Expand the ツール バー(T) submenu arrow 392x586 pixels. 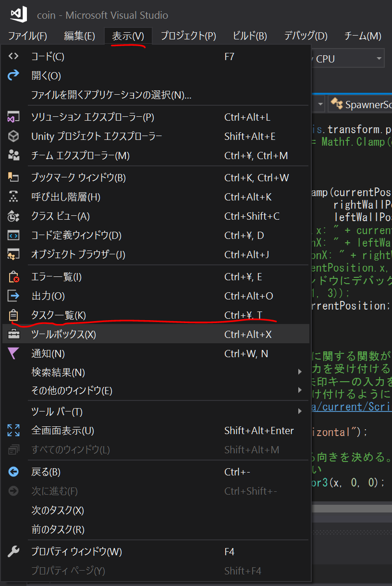tap(300, 411)
